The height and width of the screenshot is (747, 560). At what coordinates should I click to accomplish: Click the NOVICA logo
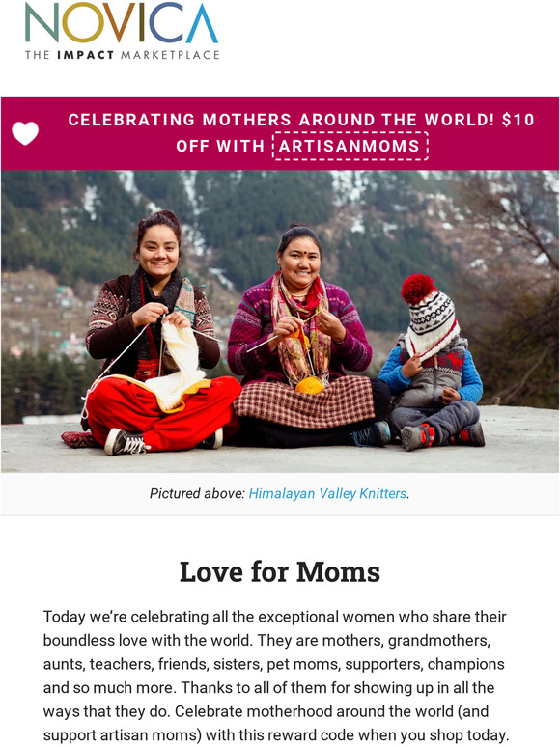pyautogui.click(x=122, y=32)
